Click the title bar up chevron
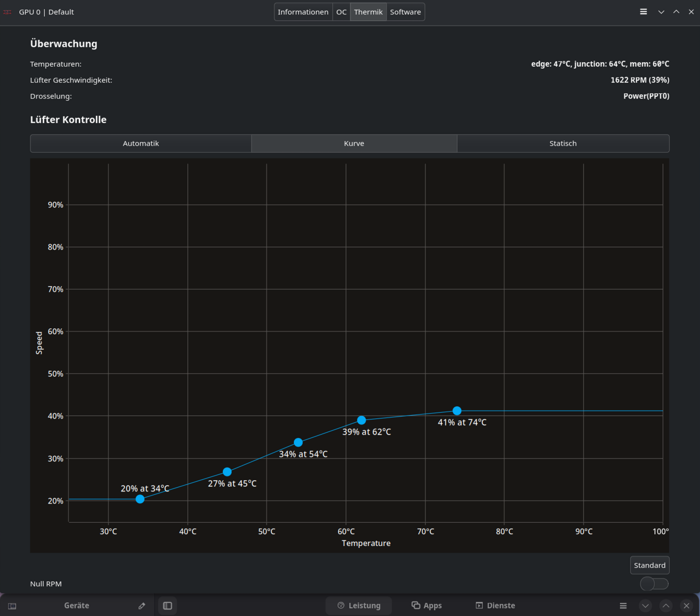 click(676, 12)
